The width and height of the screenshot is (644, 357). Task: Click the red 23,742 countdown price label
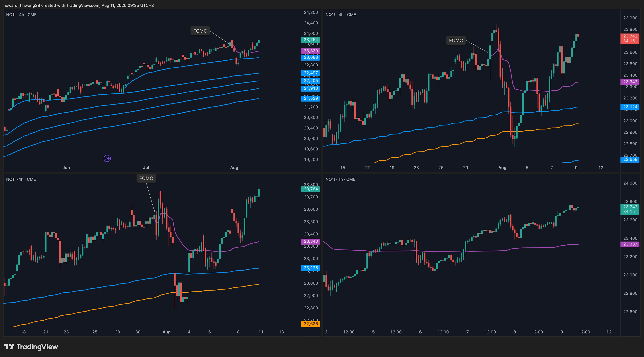pyautogui.click(x=630, y=38)
